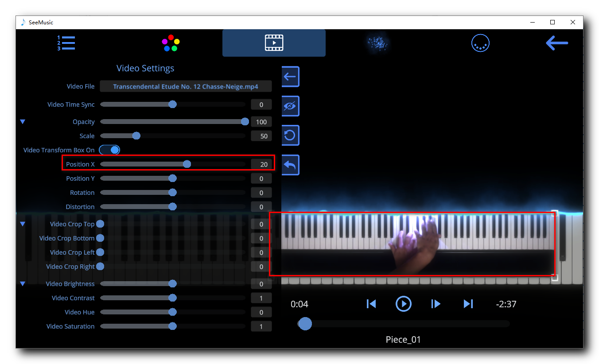
Task: Click the Distortion value field
Action: pos(261,207)
